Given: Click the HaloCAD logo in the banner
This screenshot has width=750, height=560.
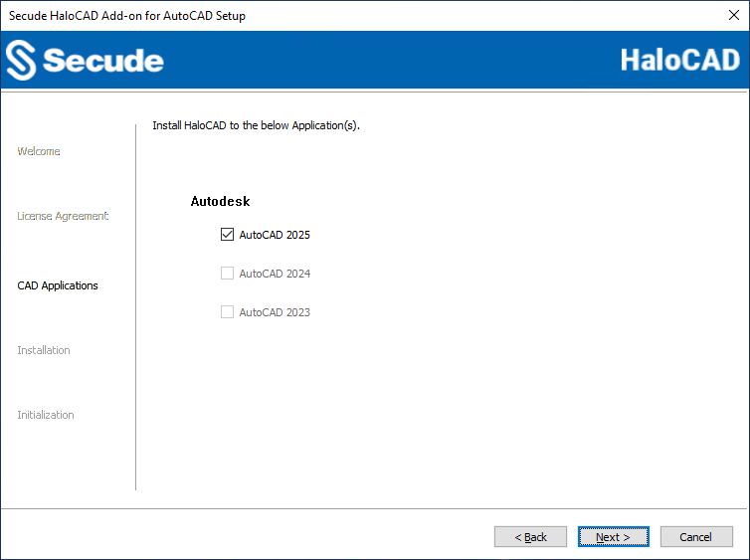Looking at the screenshot, I should [679, 60].
